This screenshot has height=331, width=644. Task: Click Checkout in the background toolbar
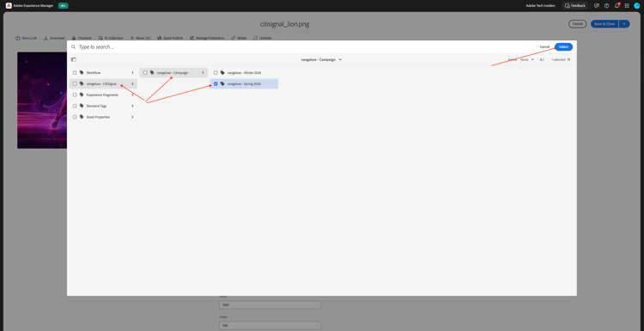tap(82, 38)
